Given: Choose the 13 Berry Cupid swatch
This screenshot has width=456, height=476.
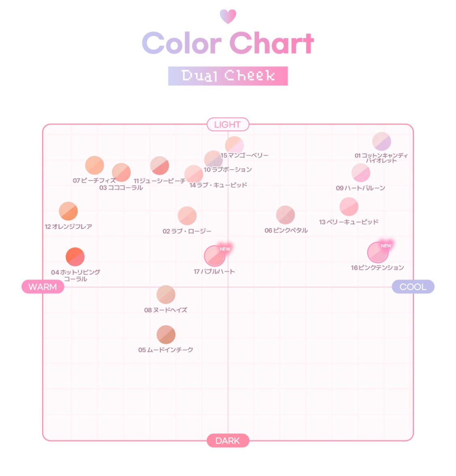Looking at the screenshot, I should [349, 207].
